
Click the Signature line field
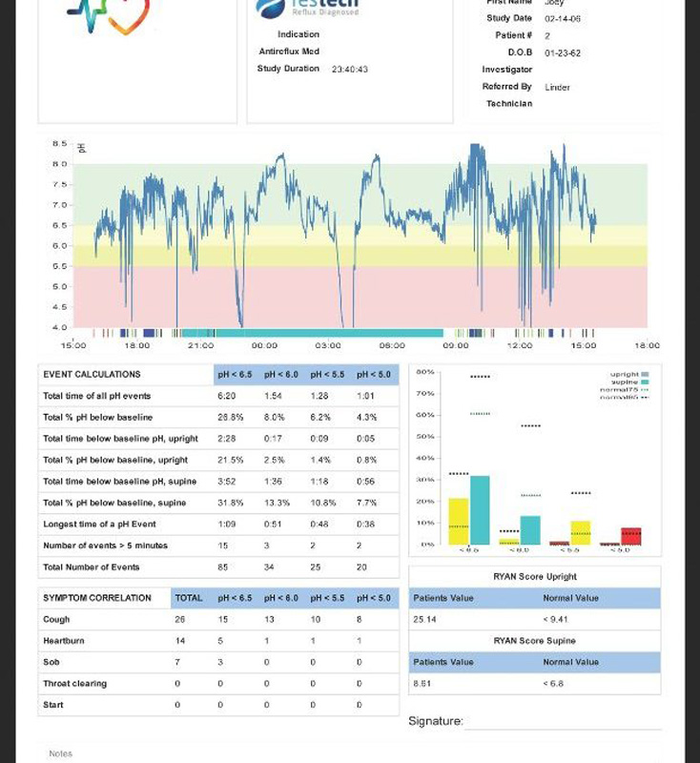click(x=563, y=722)
